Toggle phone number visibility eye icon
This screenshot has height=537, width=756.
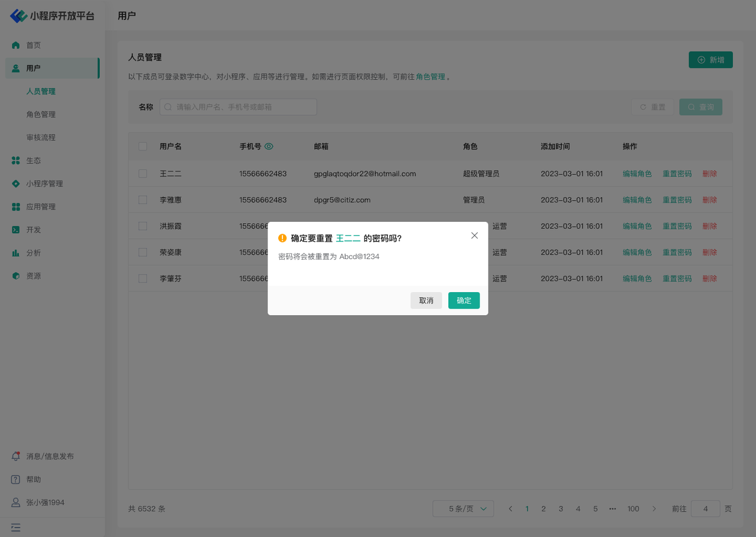[269, 146]
